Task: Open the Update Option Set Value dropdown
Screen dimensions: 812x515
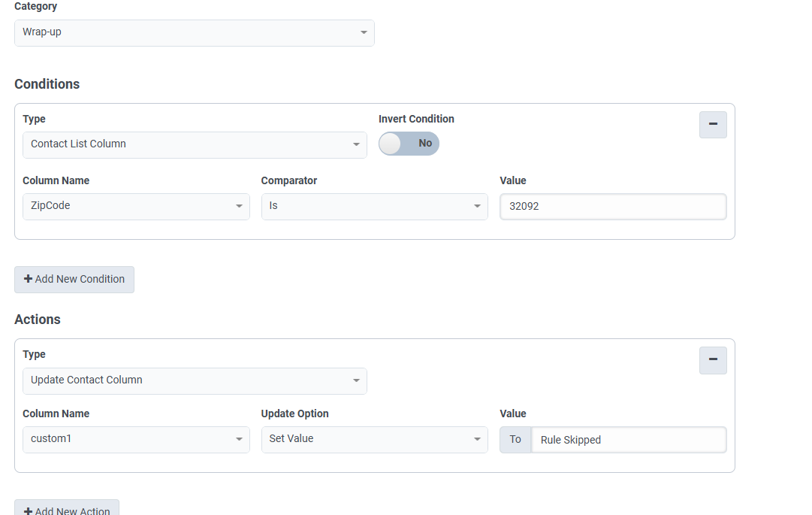Action: 374,439
